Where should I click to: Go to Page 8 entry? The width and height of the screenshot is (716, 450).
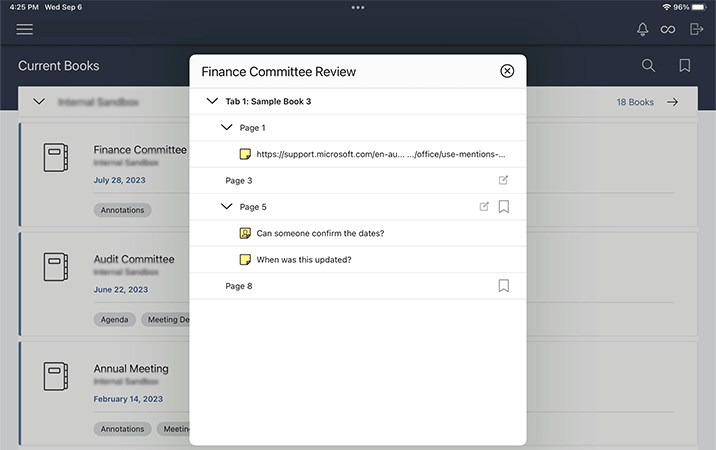point(239,286)
